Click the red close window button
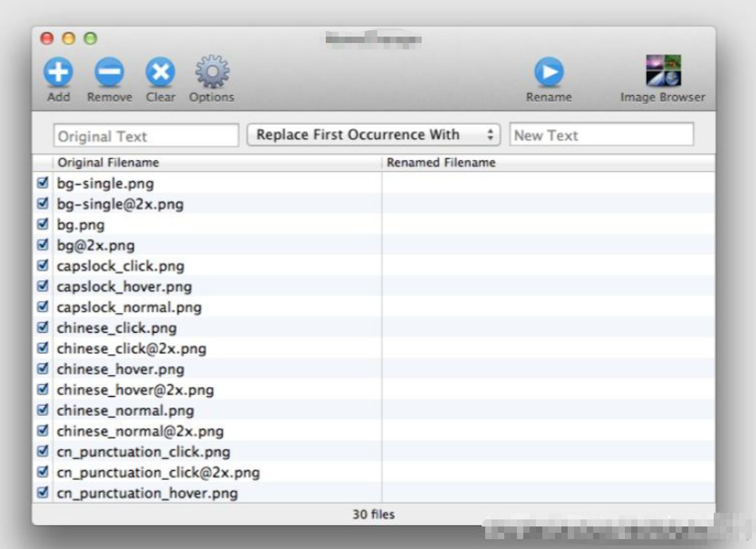This screenshot has width=756, height=549. (47, 38)
